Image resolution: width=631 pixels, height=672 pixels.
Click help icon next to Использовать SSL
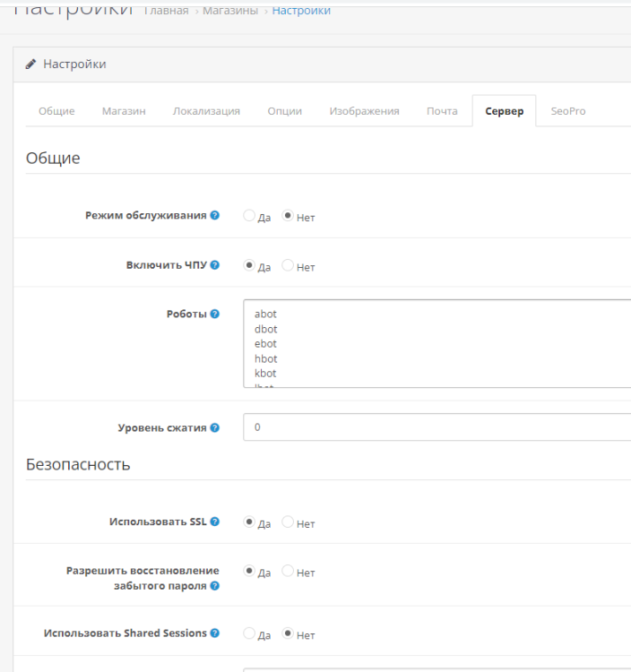click(215, 521)
